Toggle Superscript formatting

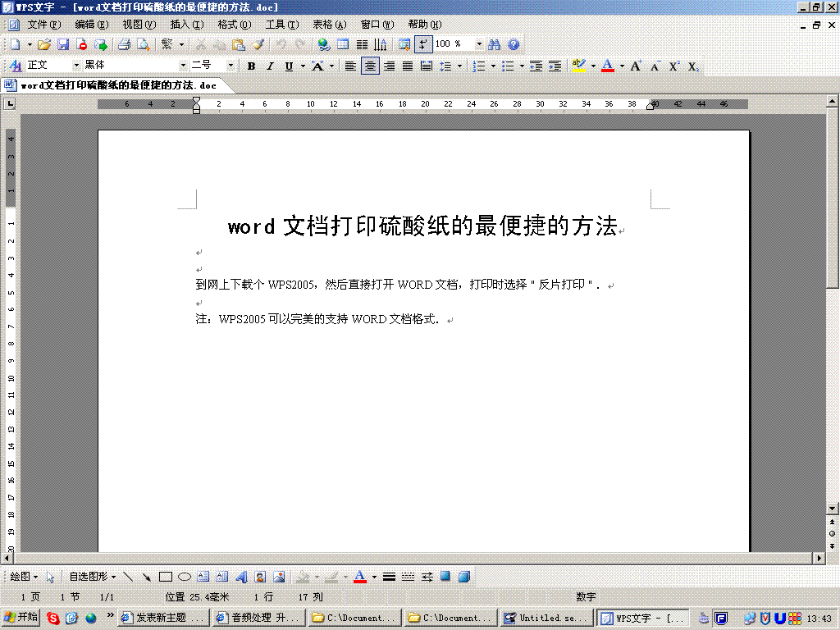(x=674, y=66)
